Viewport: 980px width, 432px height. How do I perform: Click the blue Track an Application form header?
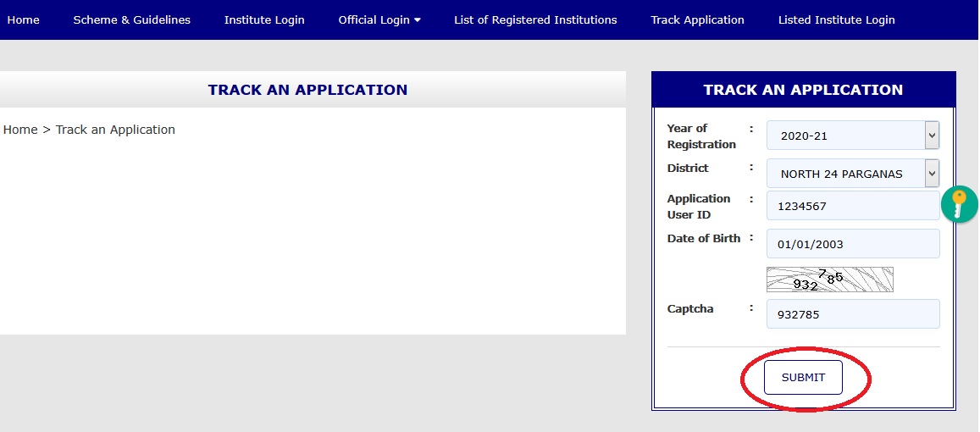click(803, 90)
